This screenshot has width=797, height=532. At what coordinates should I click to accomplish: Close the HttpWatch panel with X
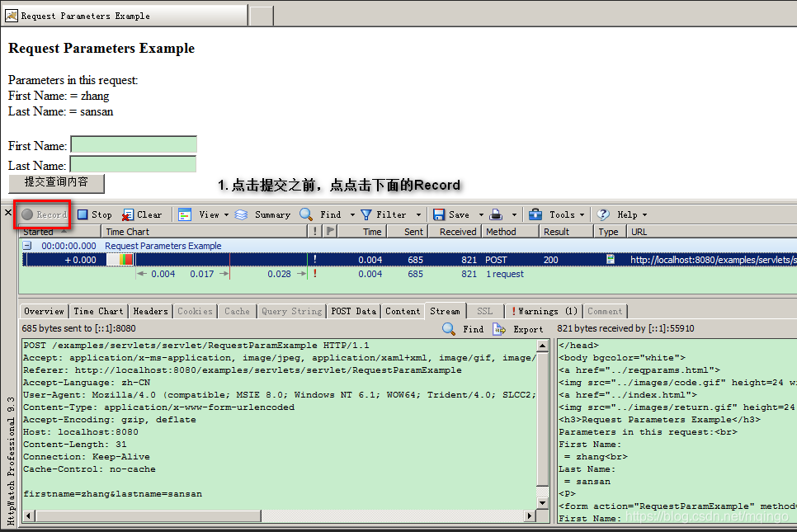coord(8,213)
